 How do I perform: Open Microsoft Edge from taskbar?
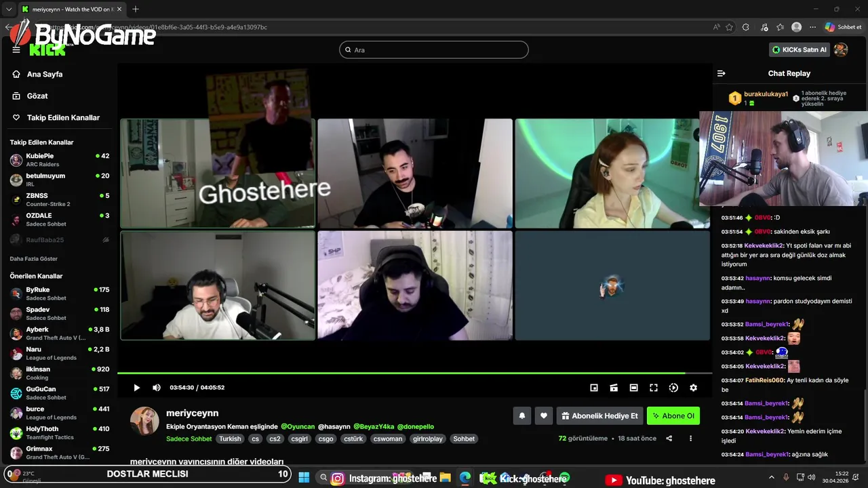coord(465,478)
